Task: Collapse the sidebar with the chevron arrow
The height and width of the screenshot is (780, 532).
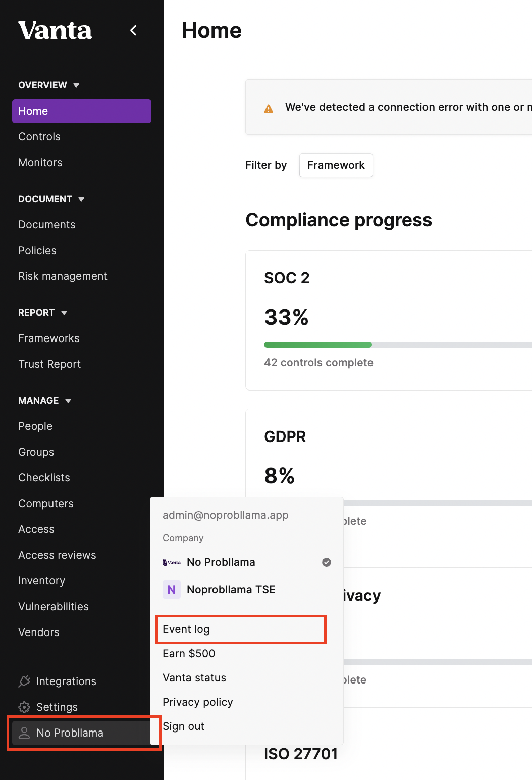Action: 133,30
